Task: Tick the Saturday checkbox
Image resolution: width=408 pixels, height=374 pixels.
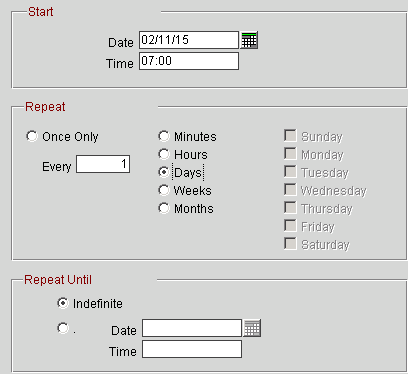Action: (290, 244)
